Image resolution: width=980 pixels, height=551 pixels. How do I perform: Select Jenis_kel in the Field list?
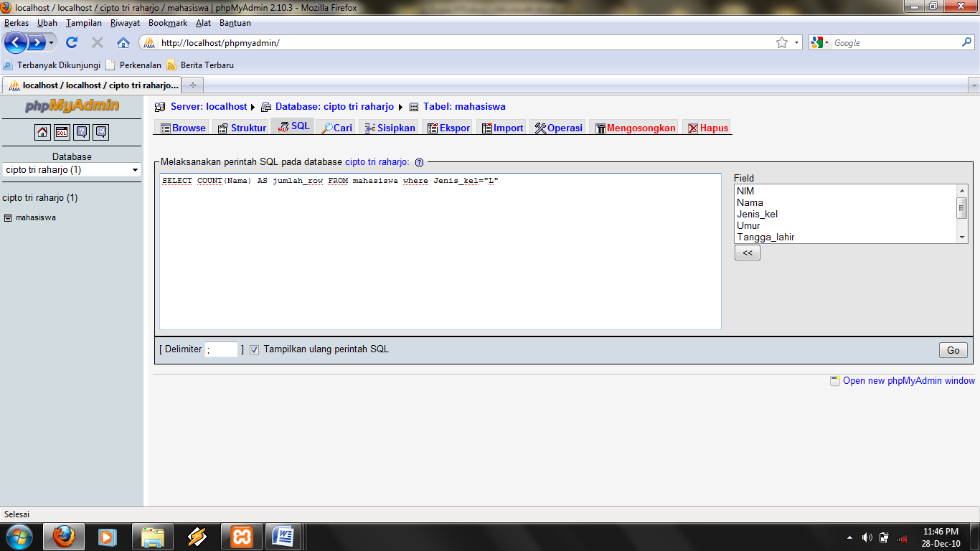click(x=845, y=214)
